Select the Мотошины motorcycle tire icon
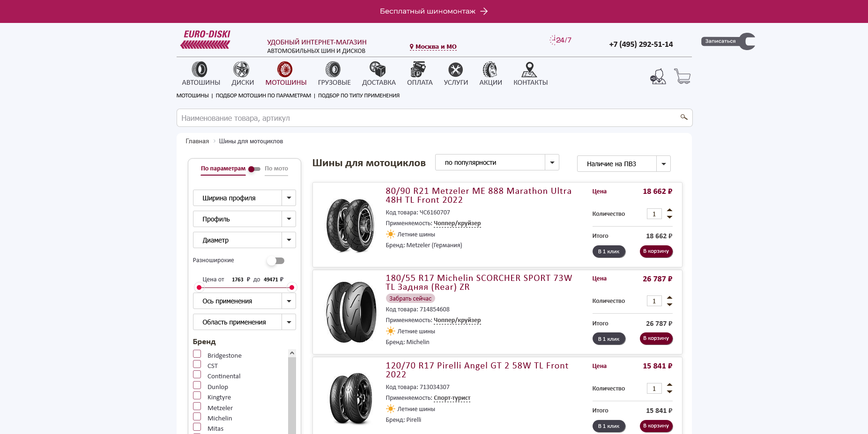Image resolution: width=868 pixels, height=434 pixels. (x=285, y=69)
